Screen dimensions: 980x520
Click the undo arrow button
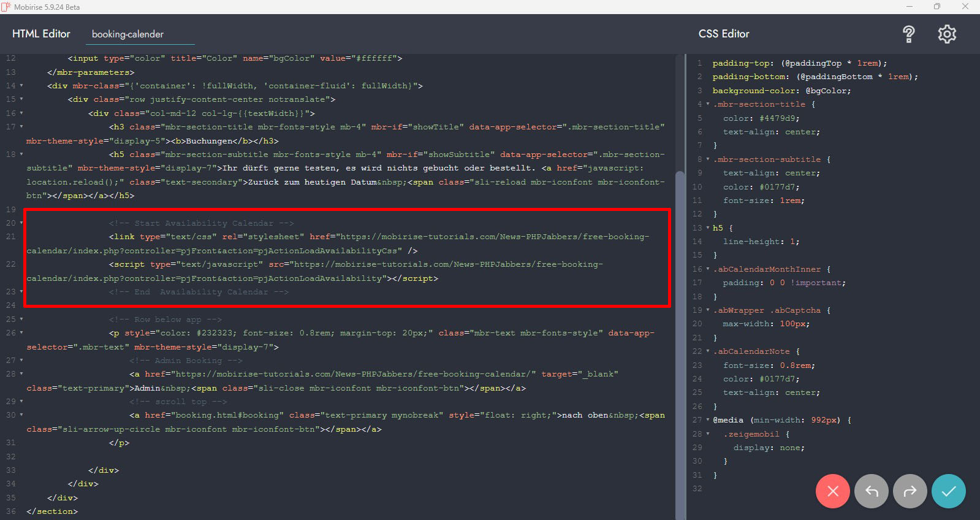click(x=871, y=491)
